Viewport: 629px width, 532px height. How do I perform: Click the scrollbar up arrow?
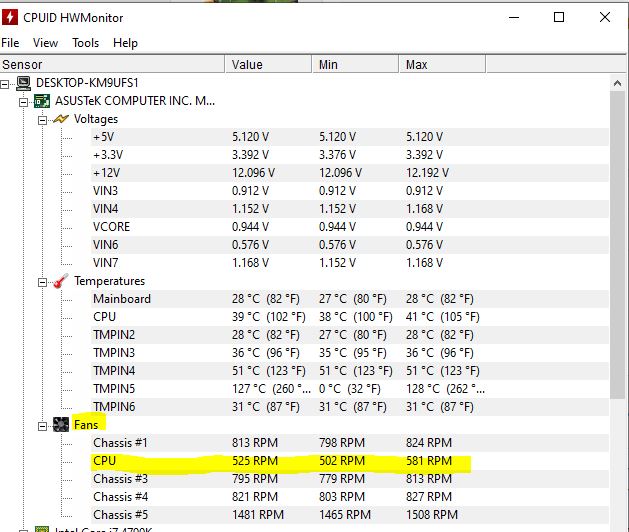coord(617,83)
